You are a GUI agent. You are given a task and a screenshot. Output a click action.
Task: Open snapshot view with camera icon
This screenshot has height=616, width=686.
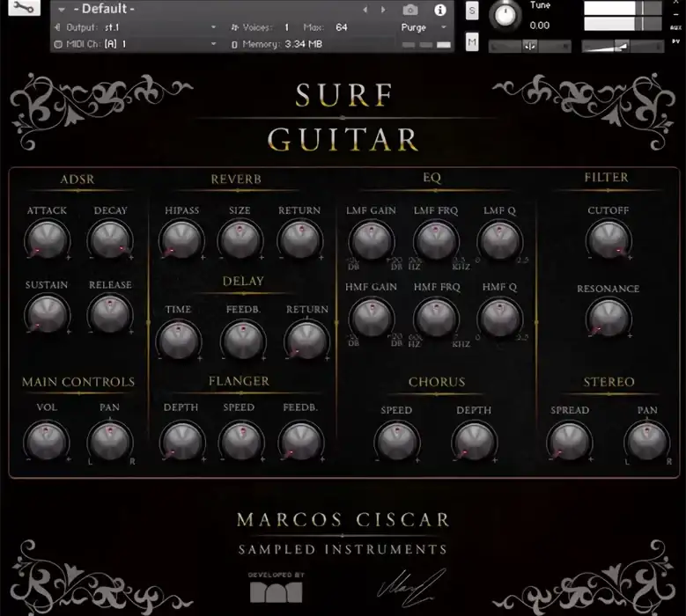(x=410, y=10)
